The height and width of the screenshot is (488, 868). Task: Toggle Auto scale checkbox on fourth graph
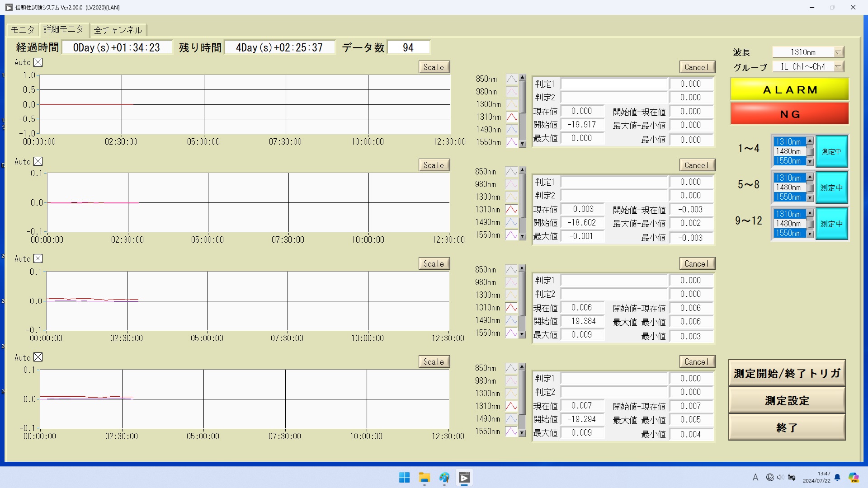click(38, 357)
